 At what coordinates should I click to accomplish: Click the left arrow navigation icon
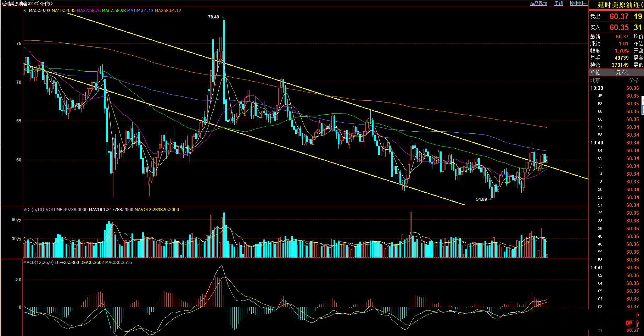[x=573, y=3]
